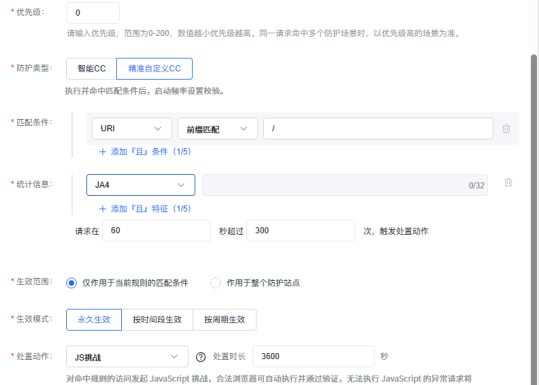The width and height of the screenshot is (539, 385).
Task: Click plus icon to add 且 条件
Action: (x=102, y=152)
